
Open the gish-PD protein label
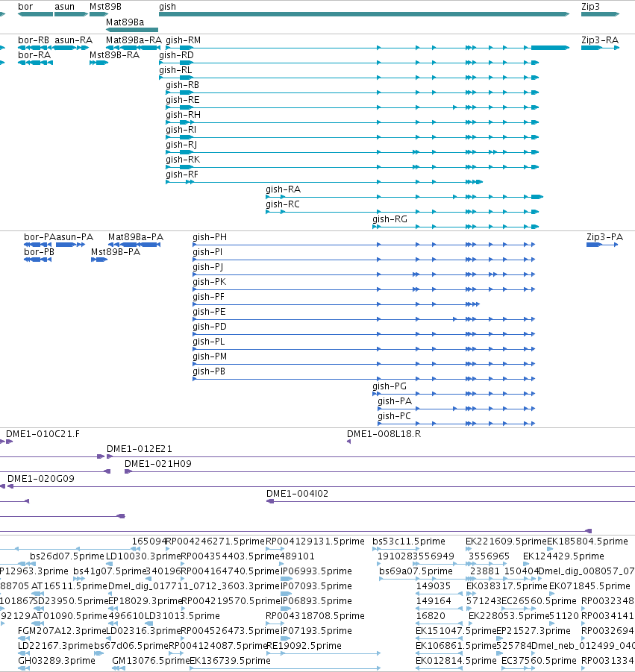(x=209, y=327)
